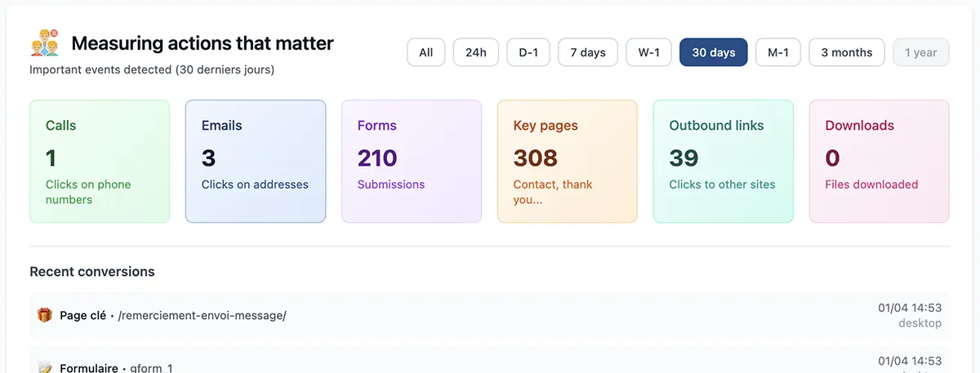Click the Important events detected subtitle
Viewport: 980px width, 373px height.
(x=152, y=69)
